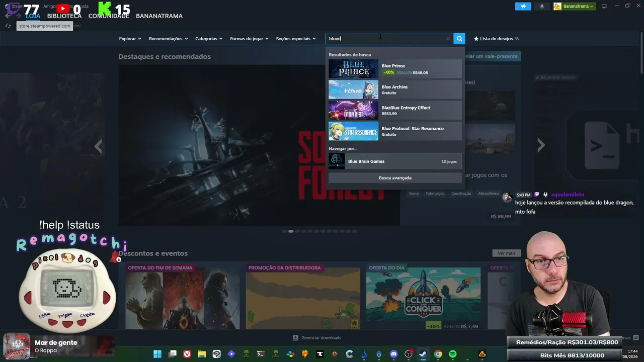Launch Vivaldi browser from the taskbar
This screenshot has height=362, width=644.
click(187, 354)
